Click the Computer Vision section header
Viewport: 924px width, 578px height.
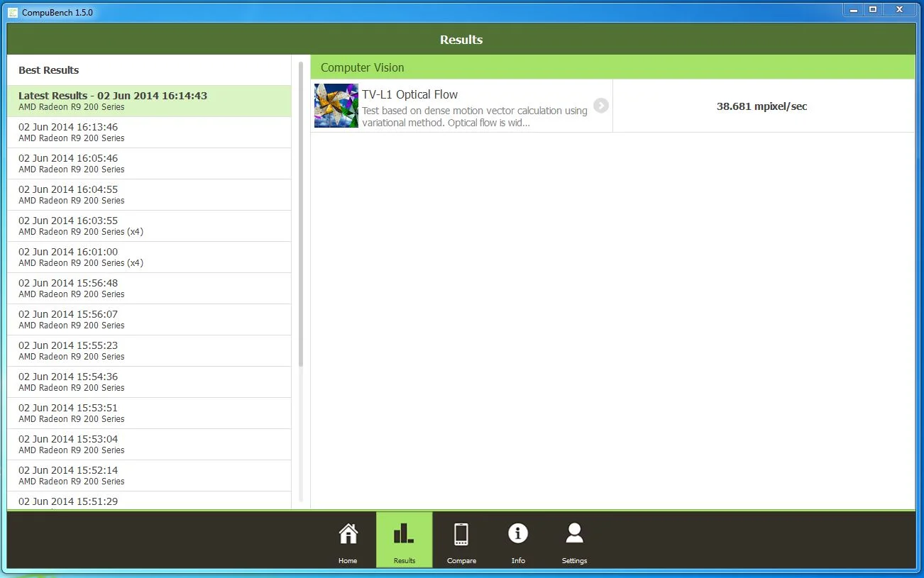[x=612, y=67]
